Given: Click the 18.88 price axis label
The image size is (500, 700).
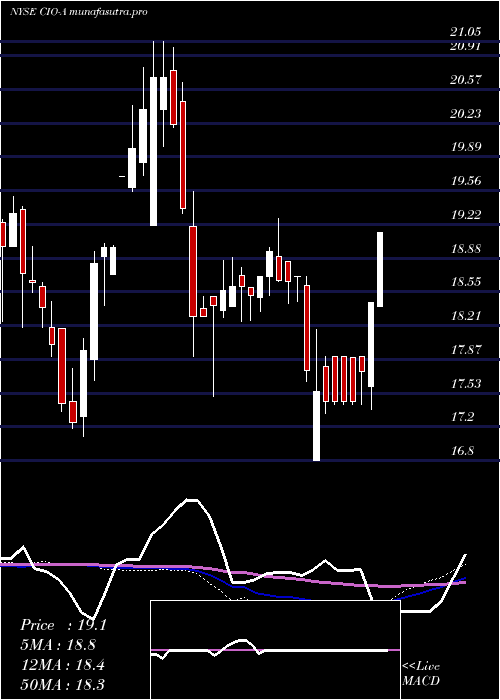Looking at the screenshot, I should click(x=466, y=249).
